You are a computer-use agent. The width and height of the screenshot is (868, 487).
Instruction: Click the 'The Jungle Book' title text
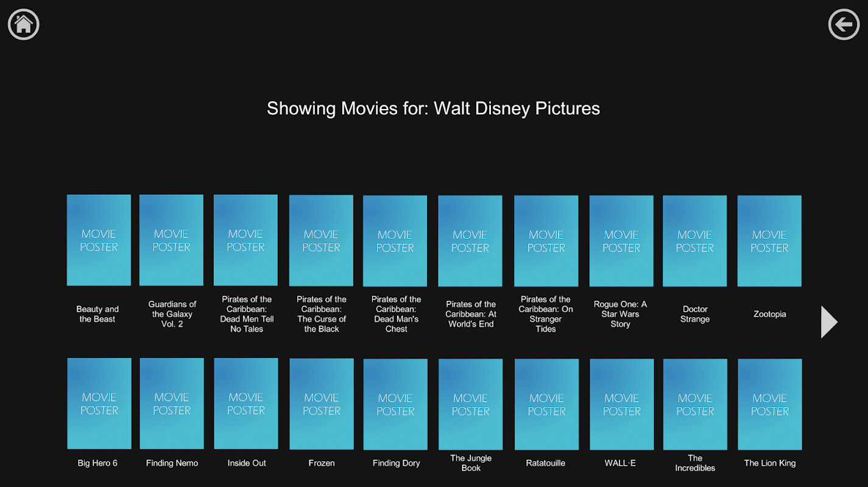pyautogui.click(x=471, y=463)
